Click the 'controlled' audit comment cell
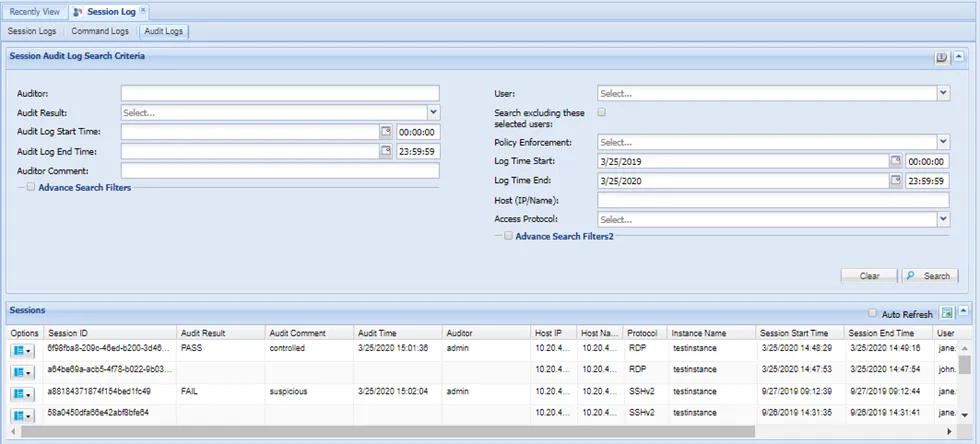The image size is (980, 444). (309, 348)
